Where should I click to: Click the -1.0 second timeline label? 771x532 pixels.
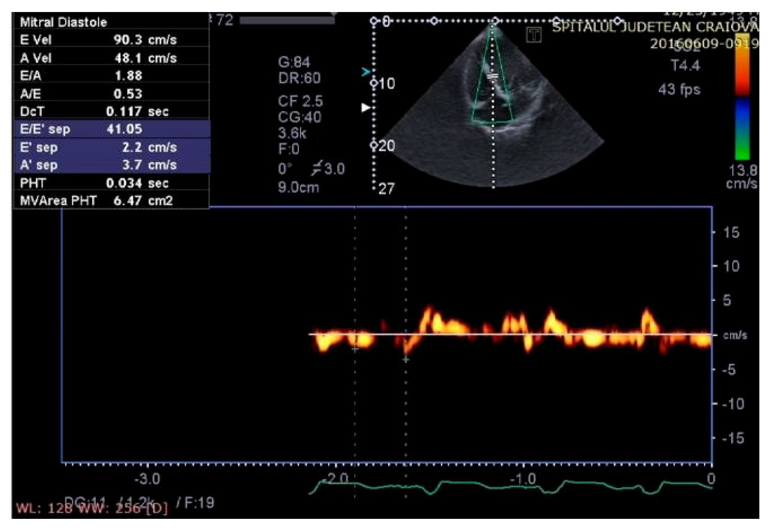point(524,479)
